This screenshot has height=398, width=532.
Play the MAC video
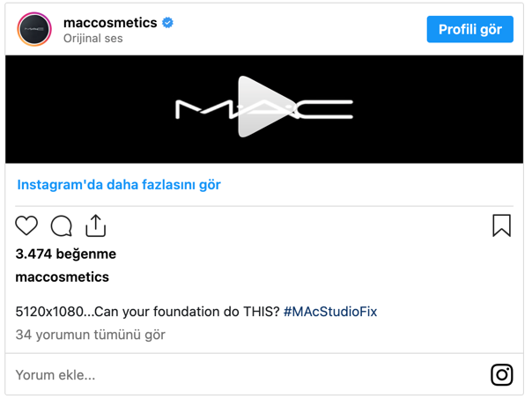[264, 108]
